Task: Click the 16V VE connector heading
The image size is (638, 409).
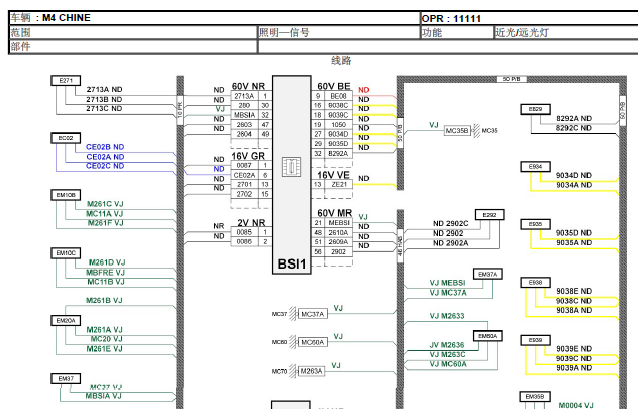Action: tap(334, 175)
